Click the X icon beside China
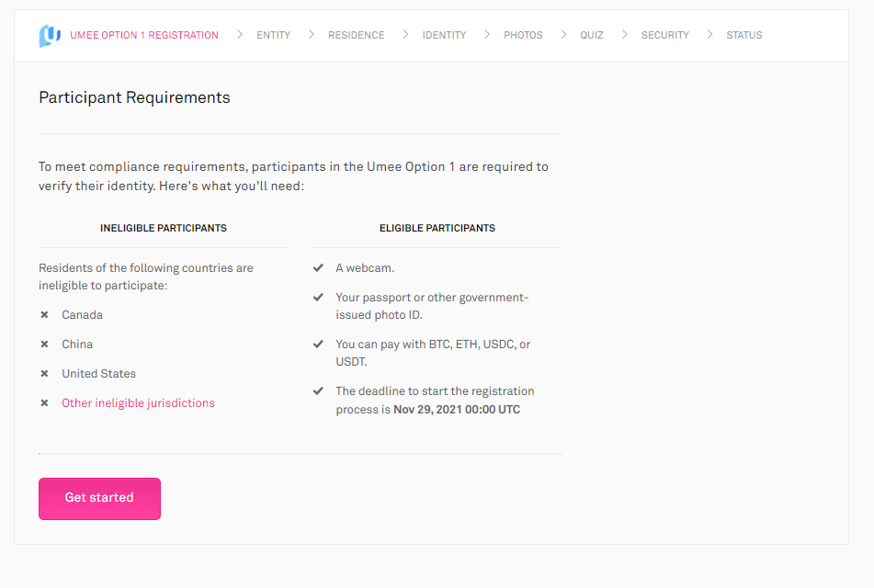 pyautogui.click(x=45, y=345)
